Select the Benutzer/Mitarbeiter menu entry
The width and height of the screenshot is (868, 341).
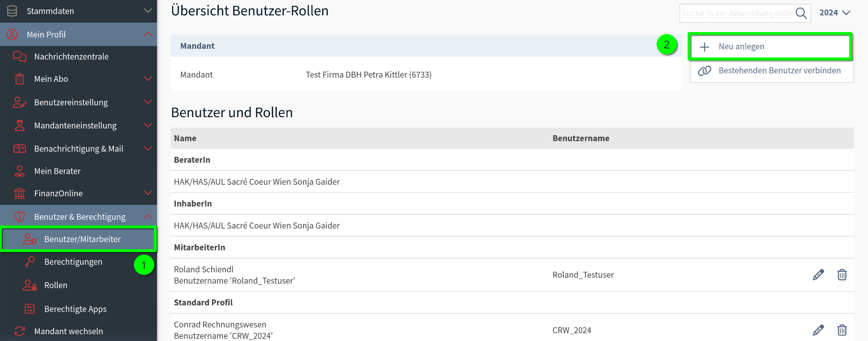coord(79,239)
